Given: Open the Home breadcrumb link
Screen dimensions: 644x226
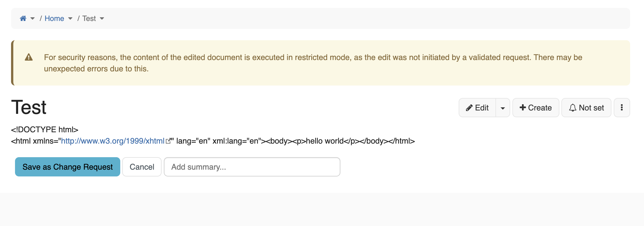Looking at the screenshot, I should (x=54, y=18).
